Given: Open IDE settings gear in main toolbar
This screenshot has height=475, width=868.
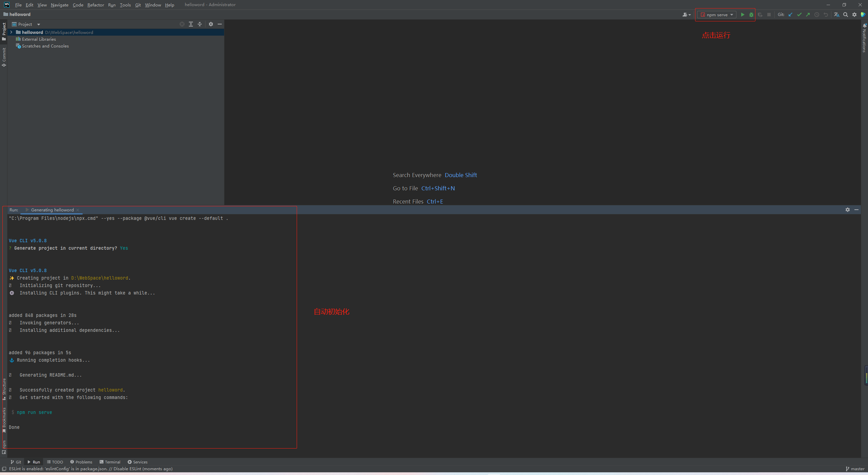Looking at the screenshot, I should point(854,15).
